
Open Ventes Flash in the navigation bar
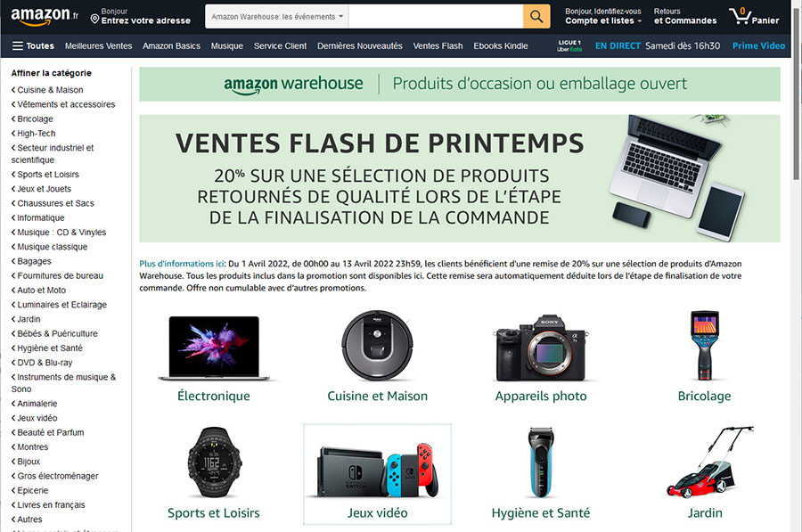tap(438, 46)
